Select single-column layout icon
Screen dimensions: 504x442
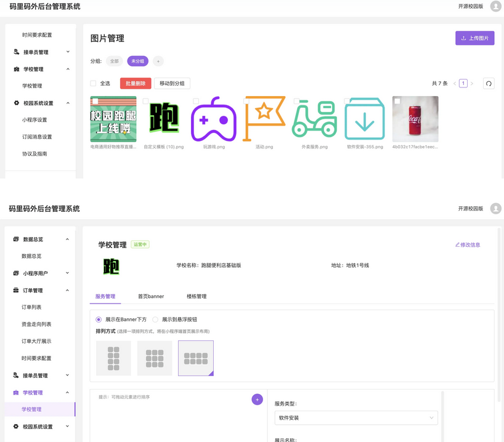[113, 358]
